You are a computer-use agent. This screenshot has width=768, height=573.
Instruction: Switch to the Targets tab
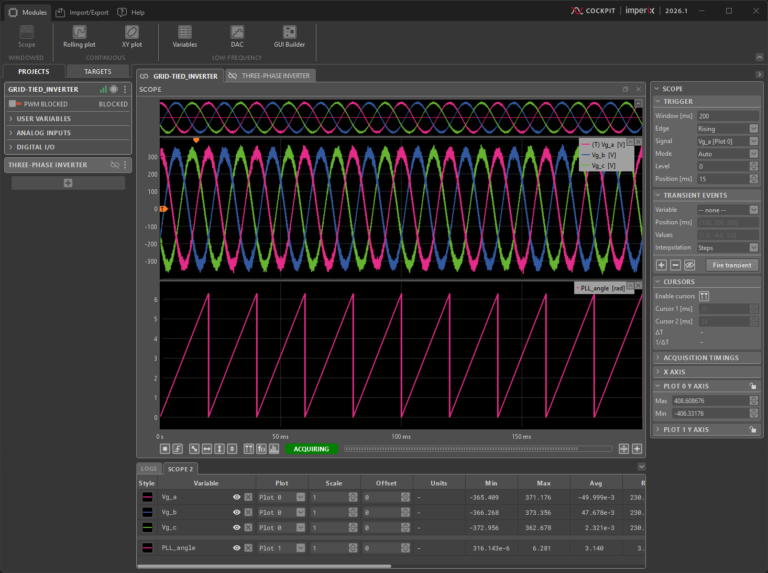[97, 72]
